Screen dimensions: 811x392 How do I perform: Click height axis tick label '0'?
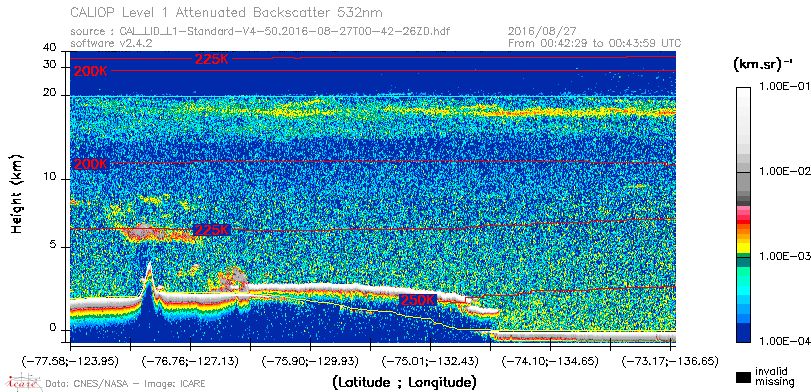coord(53,327)
